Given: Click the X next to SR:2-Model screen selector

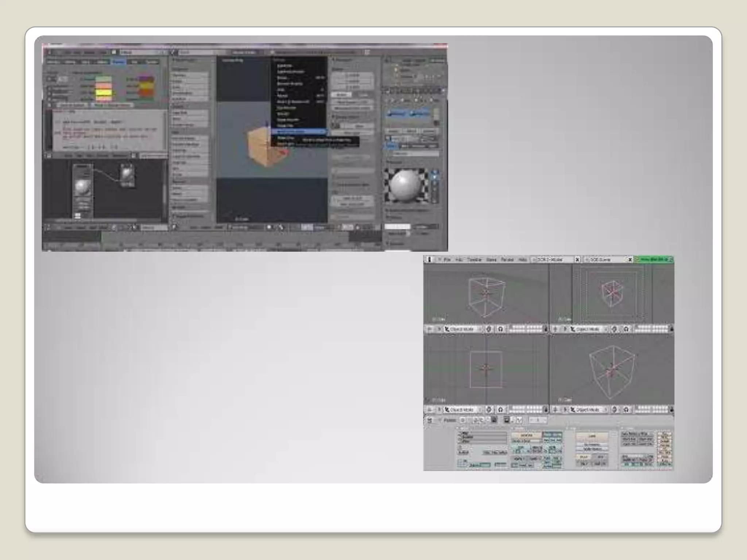Looking at the screenshot, I should click(577, 260).
